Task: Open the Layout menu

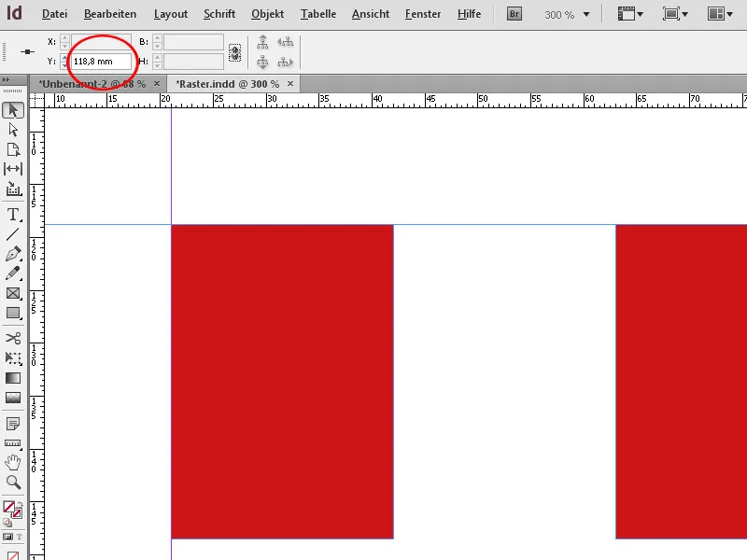Action: pyautogui.click(x=171, y=14)
